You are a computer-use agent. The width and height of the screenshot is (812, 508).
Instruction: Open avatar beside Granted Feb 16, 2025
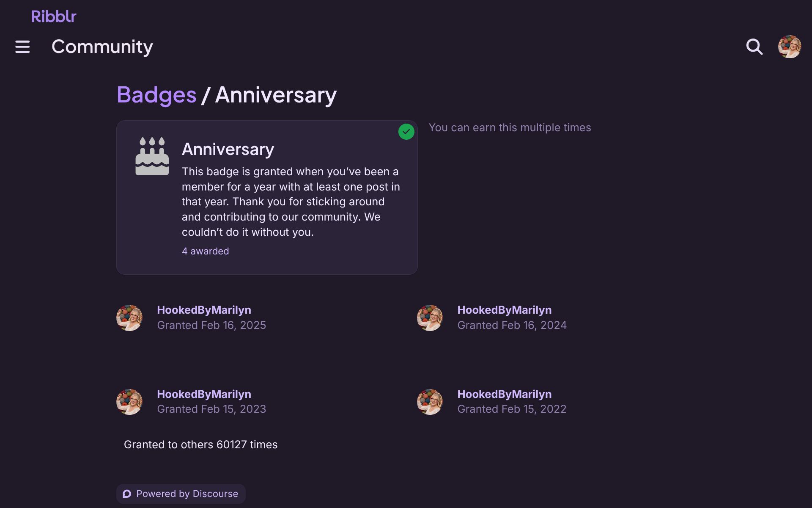[x=129, y=317]
